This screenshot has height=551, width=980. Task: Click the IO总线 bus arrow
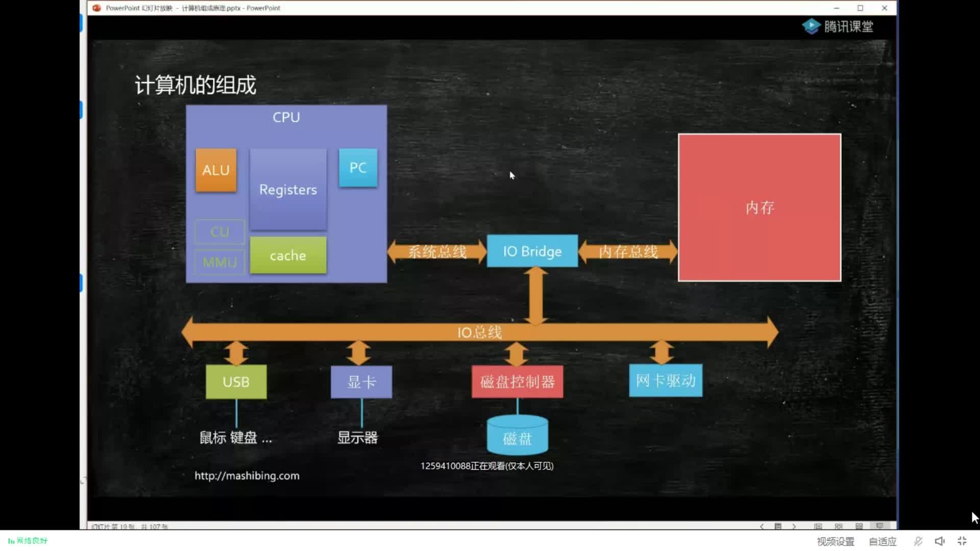[479, 332]
